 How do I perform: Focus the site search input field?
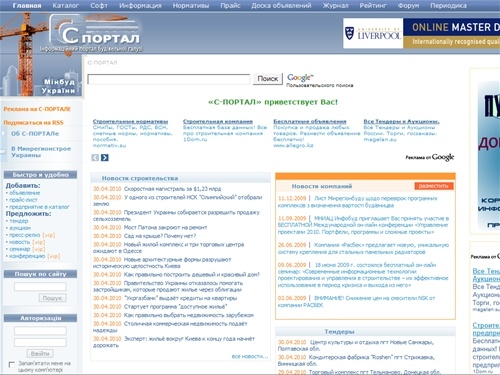click(40, 286)
